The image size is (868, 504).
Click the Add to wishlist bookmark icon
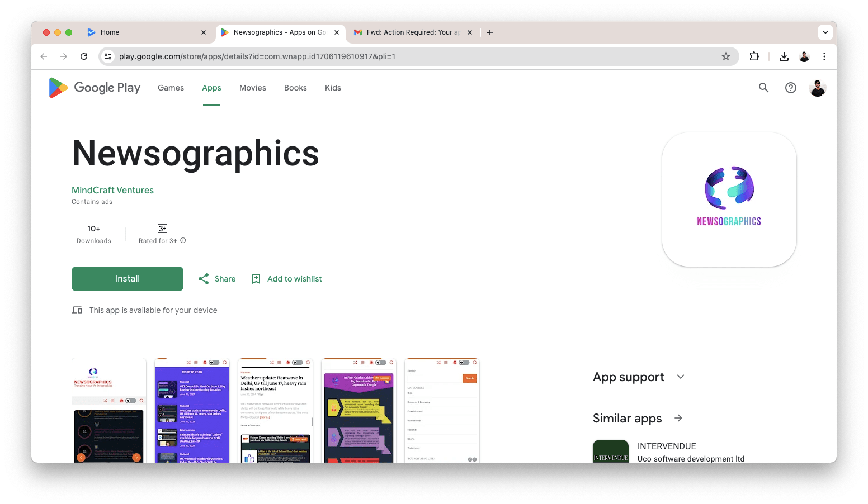pyautogui.click(x=256, y=279)
